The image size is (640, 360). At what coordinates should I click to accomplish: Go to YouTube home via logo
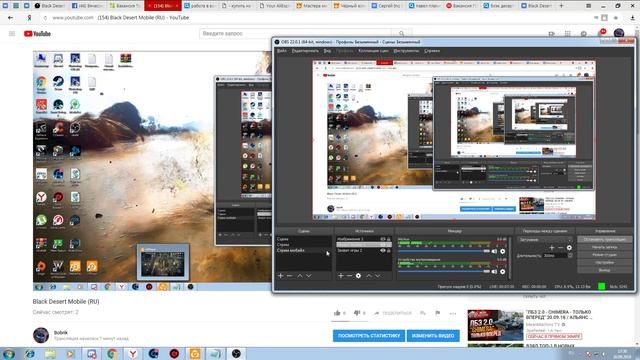pyautogui.click(x=37, y=33)
